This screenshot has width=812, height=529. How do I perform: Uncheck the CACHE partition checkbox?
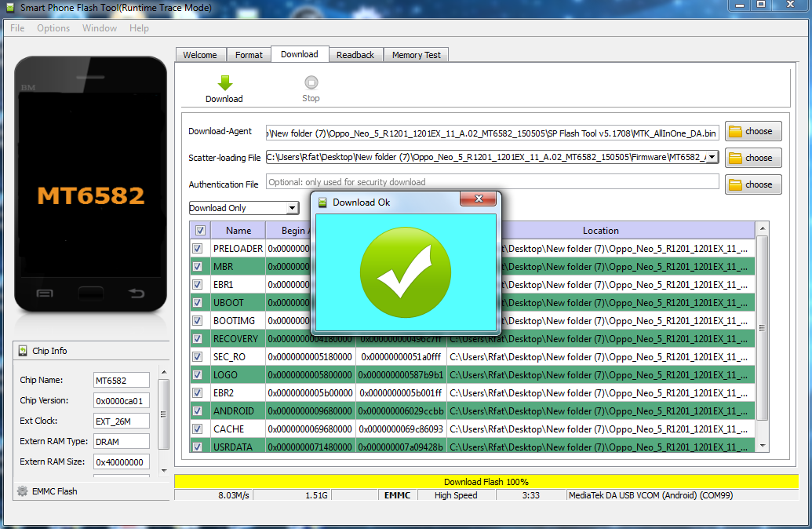click(197, 429)
